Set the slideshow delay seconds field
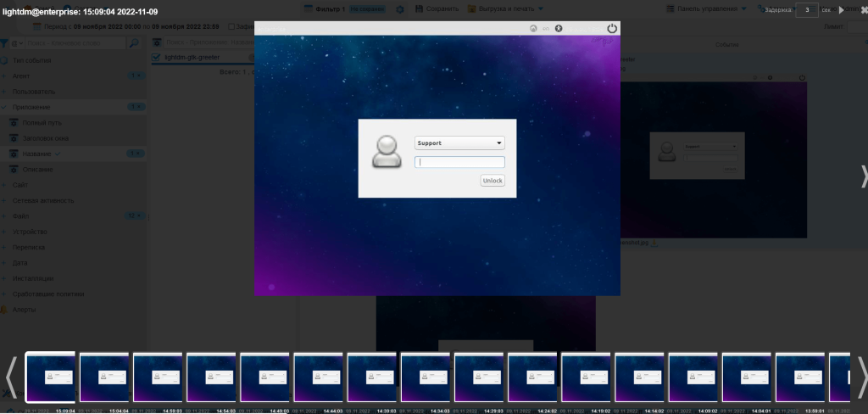This screenshot has height=414, width=868. (x=807, y=10)
